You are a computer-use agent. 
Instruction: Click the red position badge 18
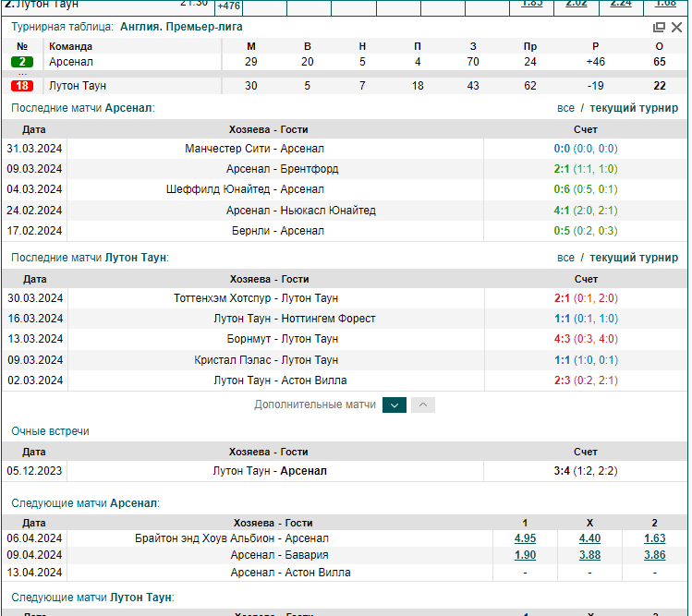[22, 86]
